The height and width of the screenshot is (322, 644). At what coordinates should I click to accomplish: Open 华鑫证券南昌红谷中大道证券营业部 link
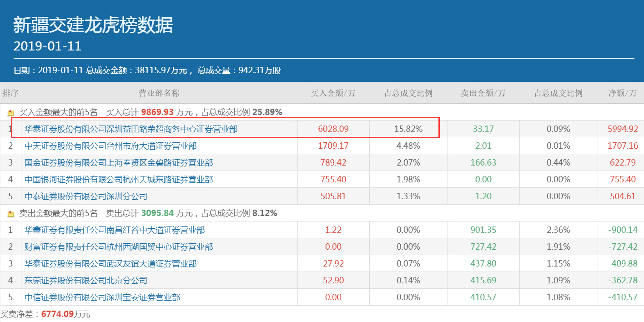tap(115, 230)
